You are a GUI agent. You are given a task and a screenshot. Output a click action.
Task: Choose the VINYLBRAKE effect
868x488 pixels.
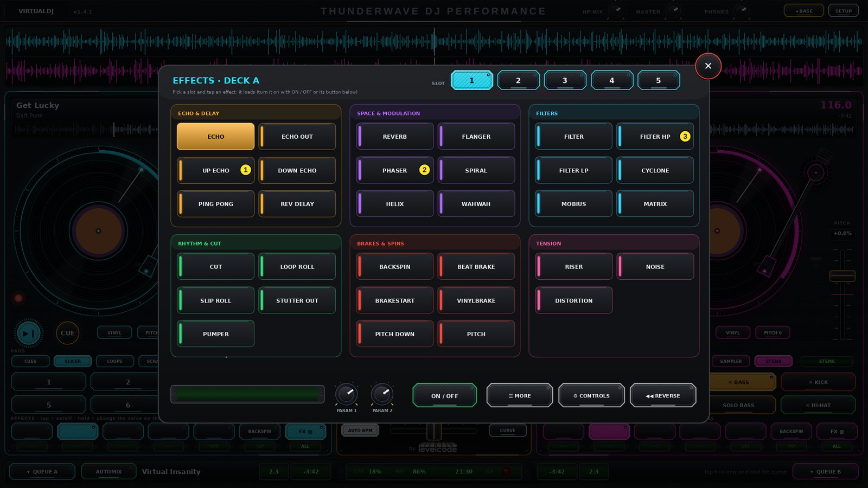(x=476, y=300)
